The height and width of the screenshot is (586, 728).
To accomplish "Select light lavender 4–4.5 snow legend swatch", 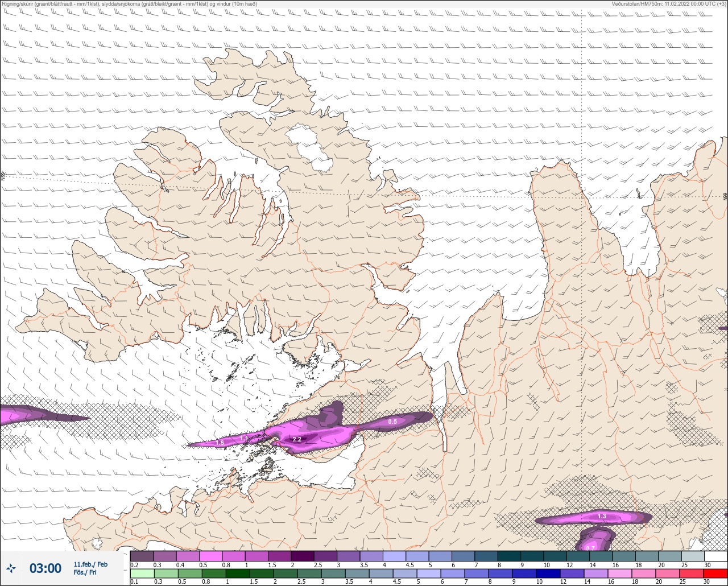I will (x=394, y=556).
